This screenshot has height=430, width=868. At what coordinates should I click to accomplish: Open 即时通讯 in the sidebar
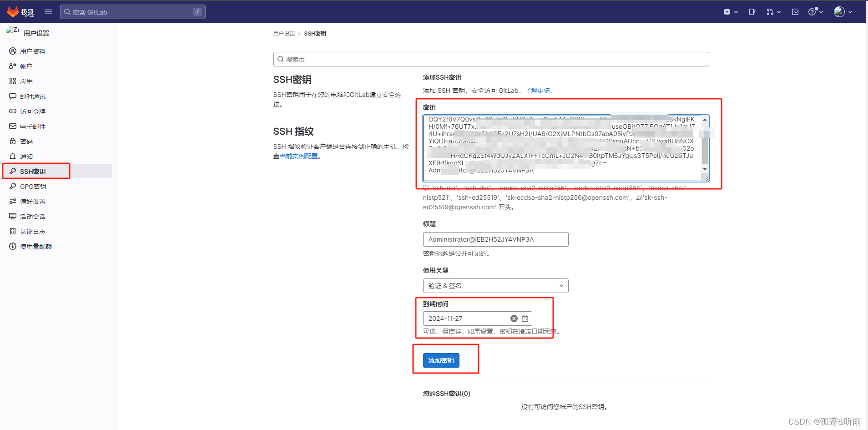57,96
